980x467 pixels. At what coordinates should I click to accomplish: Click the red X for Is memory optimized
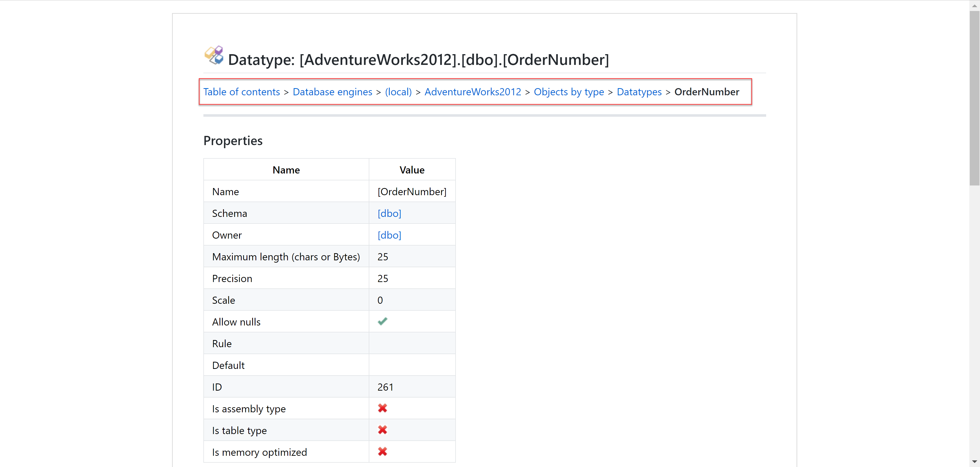tap(382, 452)
